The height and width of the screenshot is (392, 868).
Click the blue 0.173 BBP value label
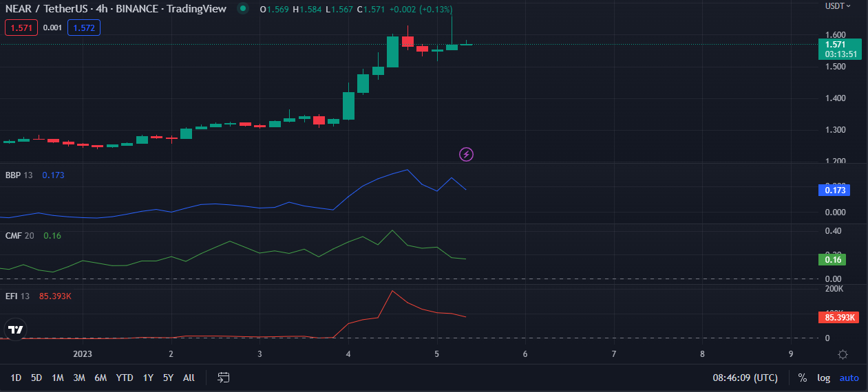coord(834,190)
